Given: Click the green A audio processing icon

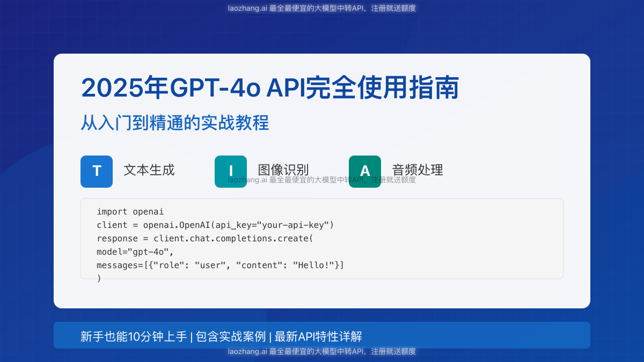Looking at the screenshot, I should 365,172.
